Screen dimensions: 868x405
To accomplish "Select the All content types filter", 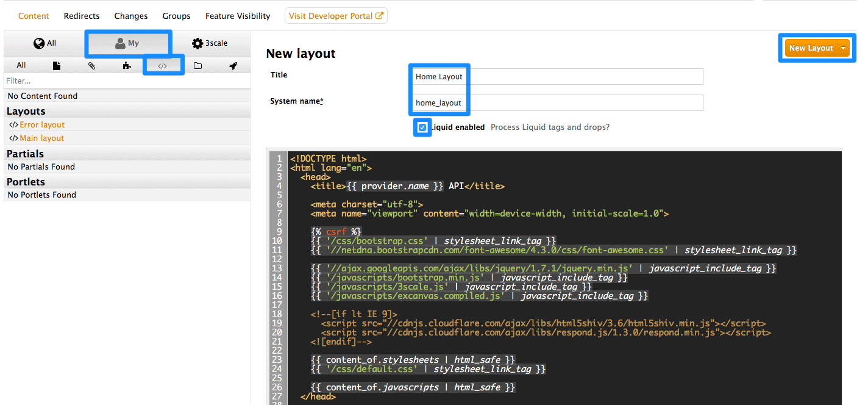I will [x=21, y=66].
